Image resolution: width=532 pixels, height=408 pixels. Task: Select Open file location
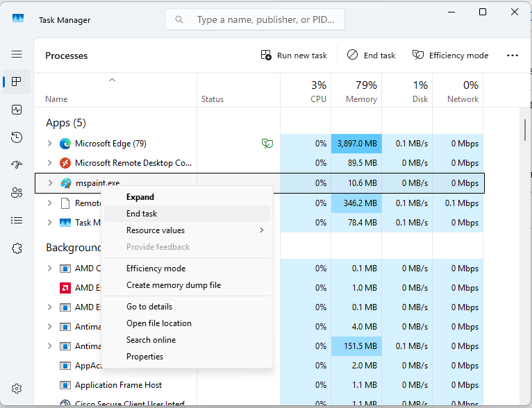pos(187,323)
